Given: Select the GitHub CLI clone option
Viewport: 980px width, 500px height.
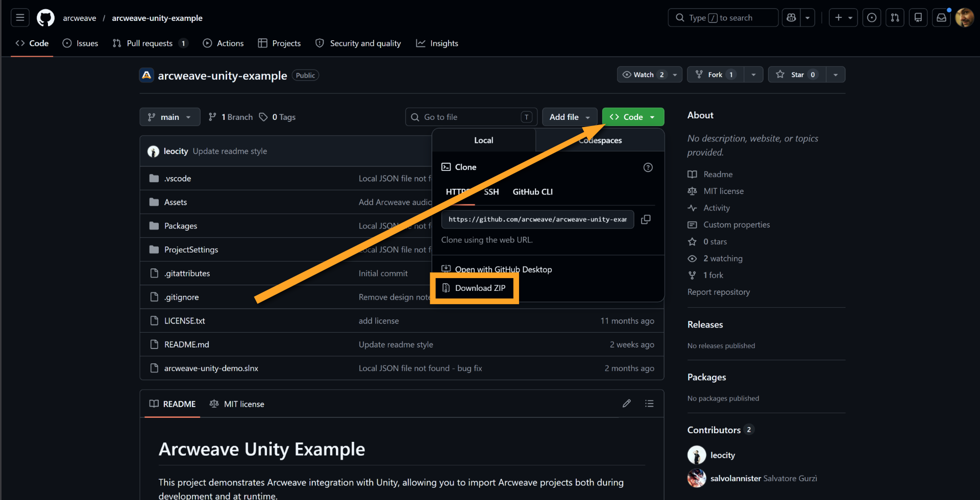Looking at the screenshot, I should (532, 192).
